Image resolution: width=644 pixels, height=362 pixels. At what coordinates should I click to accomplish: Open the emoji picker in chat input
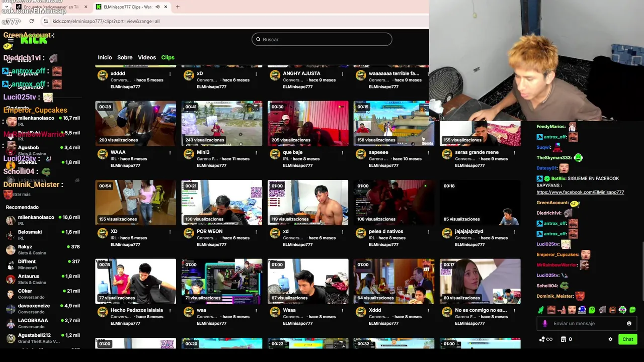(x=629, y=324)
